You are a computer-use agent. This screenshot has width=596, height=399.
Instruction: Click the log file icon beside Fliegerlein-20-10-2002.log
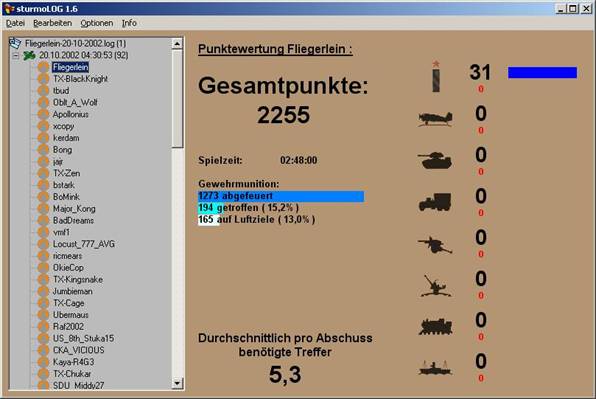pyautogui.click(x=15, y=43)
